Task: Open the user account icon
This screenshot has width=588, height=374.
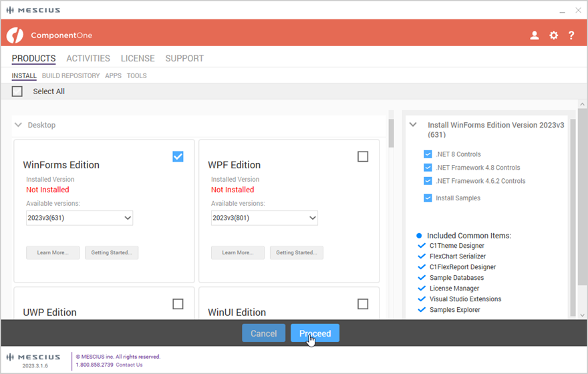Action: [535, 35]
